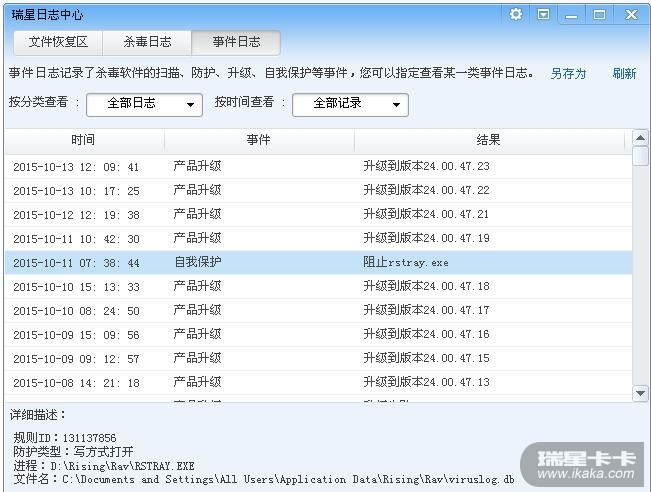Maximize the 瑞星日志中心 window
651x492 pixels.
pos(599,15)
